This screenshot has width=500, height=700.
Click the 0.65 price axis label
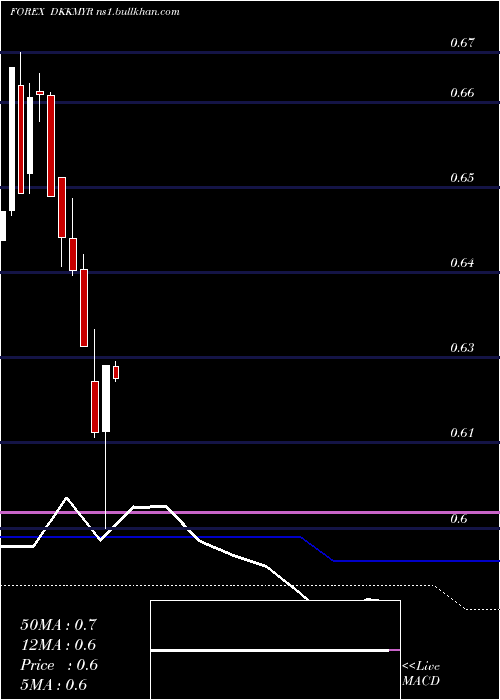click(462, 178)
